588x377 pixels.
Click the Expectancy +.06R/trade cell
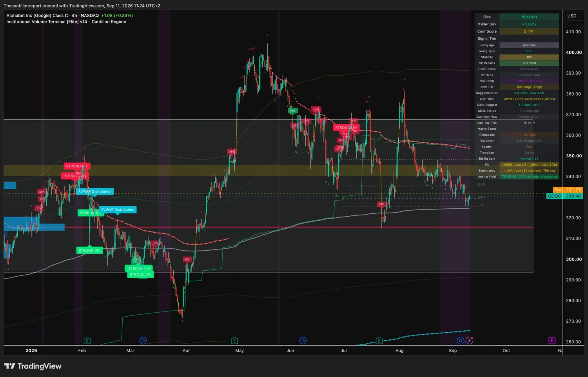pos(529,171)
